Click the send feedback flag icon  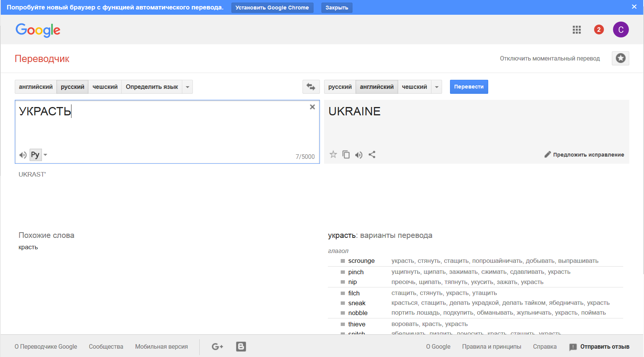tap(573, 347)
